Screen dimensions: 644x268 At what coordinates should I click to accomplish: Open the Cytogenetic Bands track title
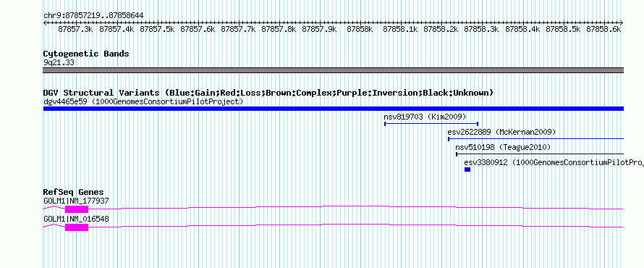(86, 54)
